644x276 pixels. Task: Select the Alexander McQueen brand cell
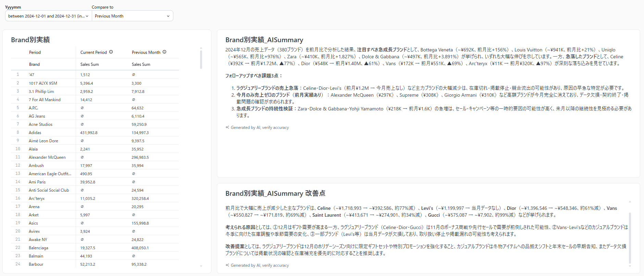[x=47, y=157]
